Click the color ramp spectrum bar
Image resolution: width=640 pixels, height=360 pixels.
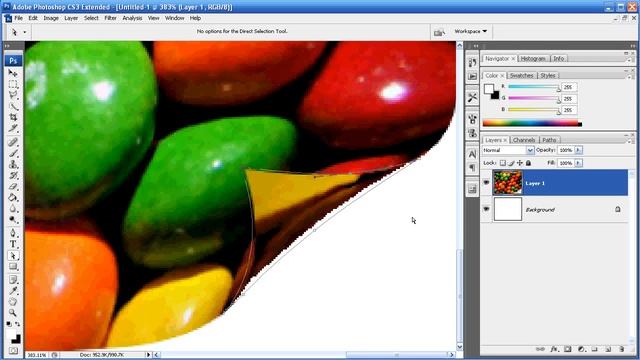click(532, 123)
